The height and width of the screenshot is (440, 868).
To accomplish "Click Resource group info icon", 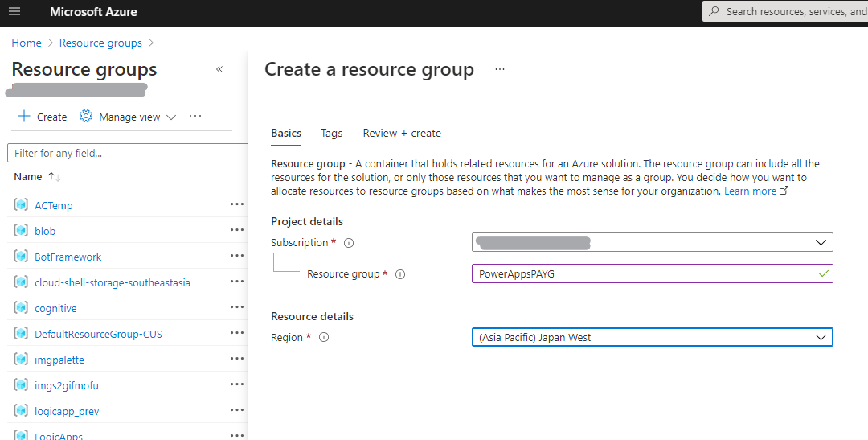I will coord(400,274).
